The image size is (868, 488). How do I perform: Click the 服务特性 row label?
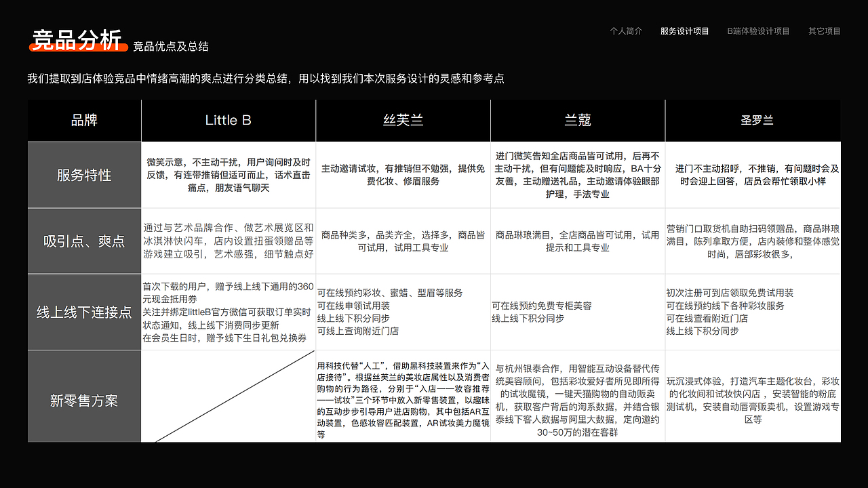84,174
